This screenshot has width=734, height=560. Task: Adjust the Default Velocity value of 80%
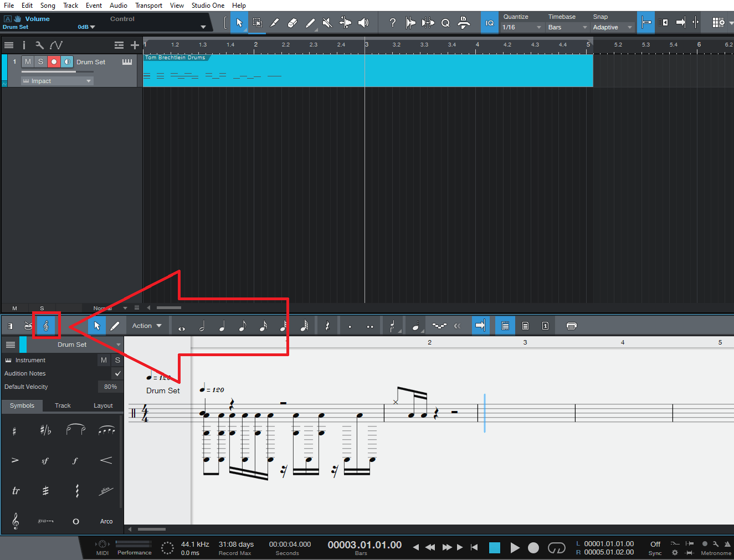point(110,386)
